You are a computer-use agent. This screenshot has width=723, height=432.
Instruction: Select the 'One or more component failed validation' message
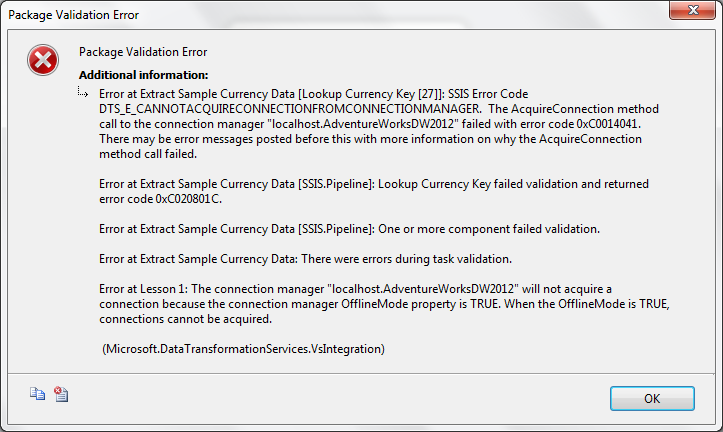489,229
